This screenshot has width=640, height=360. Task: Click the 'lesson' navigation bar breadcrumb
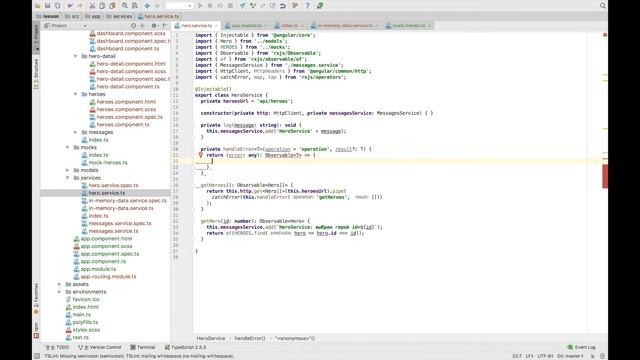[x=47, y=16]
